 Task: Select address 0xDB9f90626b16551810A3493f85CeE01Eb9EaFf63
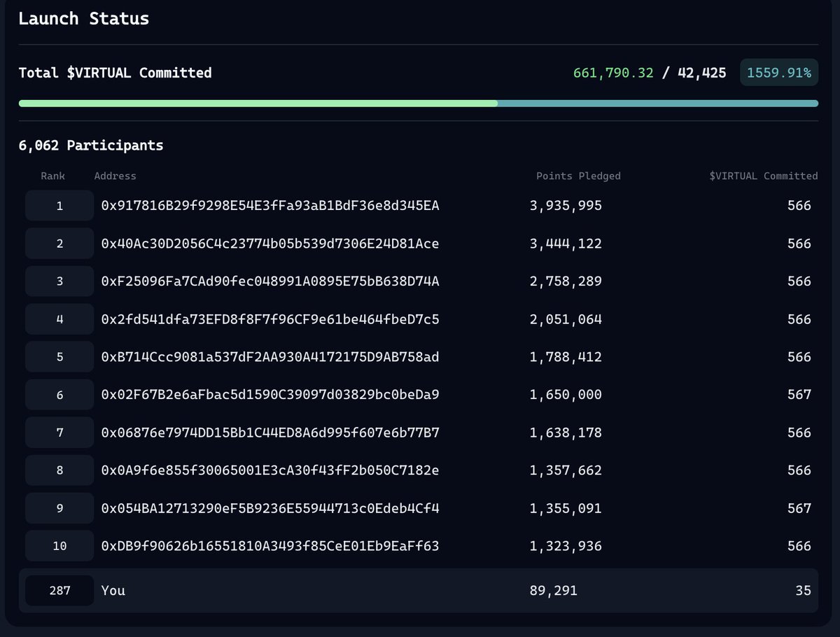click(x=270, y=546)
